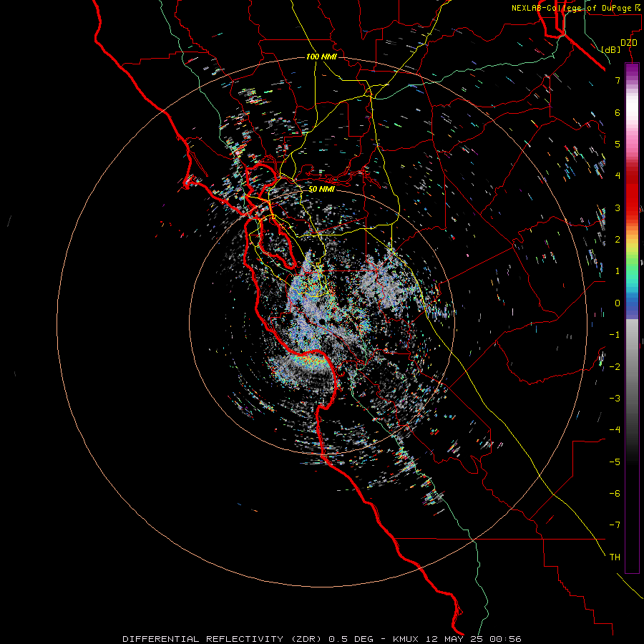Click the -5 dB legend tick label
The height and width of the screenshot is (644, 644).
coord(615,462)
